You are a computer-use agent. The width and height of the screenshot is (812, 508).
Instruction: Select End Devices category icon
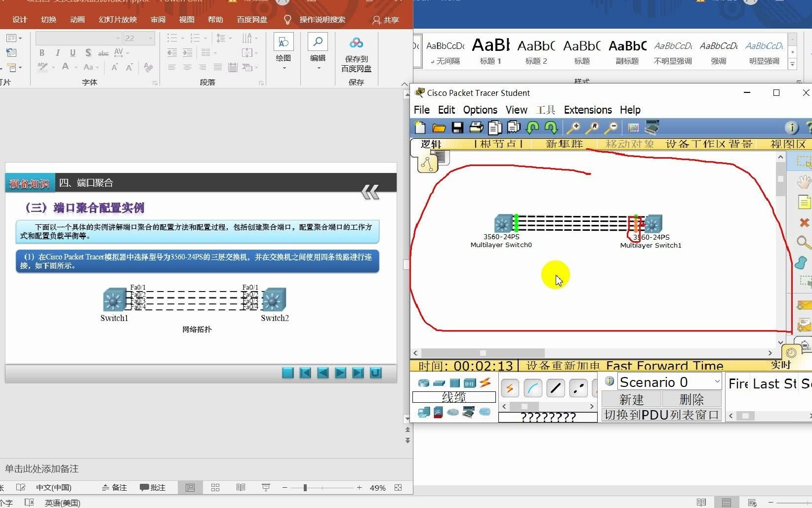tap(423, 412)
